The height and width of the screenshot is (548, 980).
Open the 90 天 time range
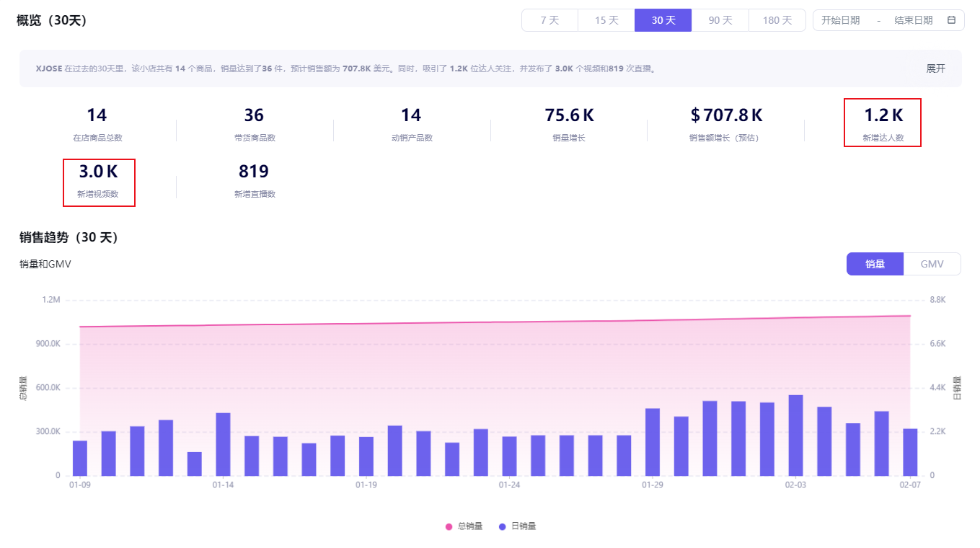click(720, 20)
